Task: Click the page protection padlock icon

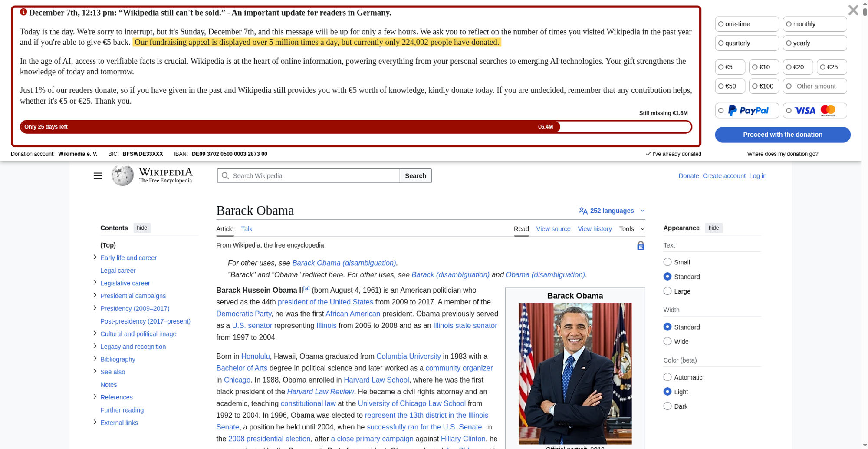Action: click(x=641, y=246)
